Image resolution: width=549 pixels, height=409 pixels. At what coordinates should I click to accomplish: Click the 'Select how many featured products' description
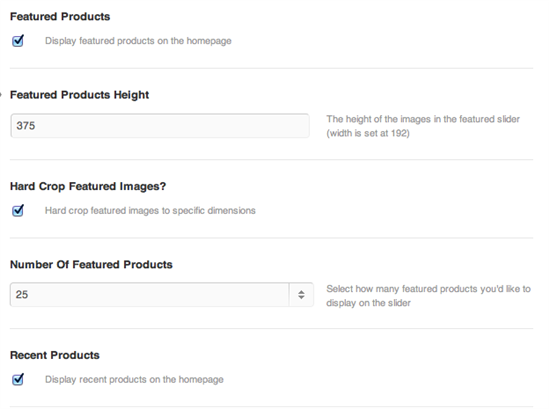coord(429,296)
